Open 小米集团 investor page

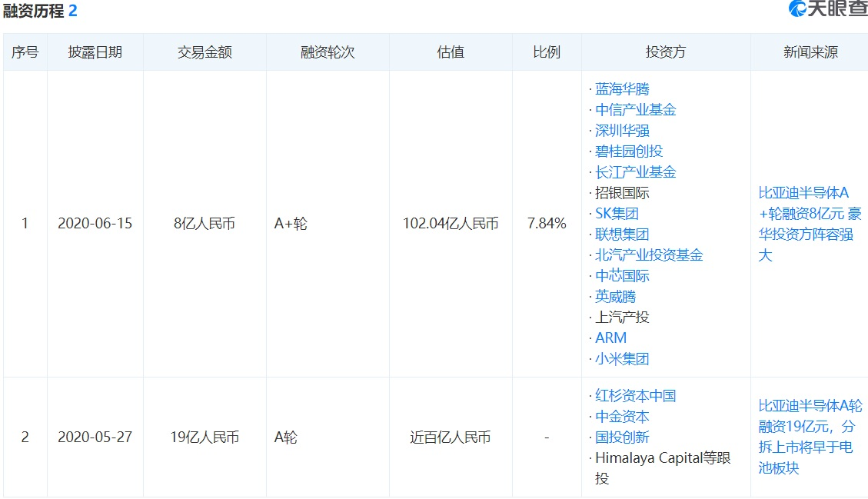pos(622,359)
